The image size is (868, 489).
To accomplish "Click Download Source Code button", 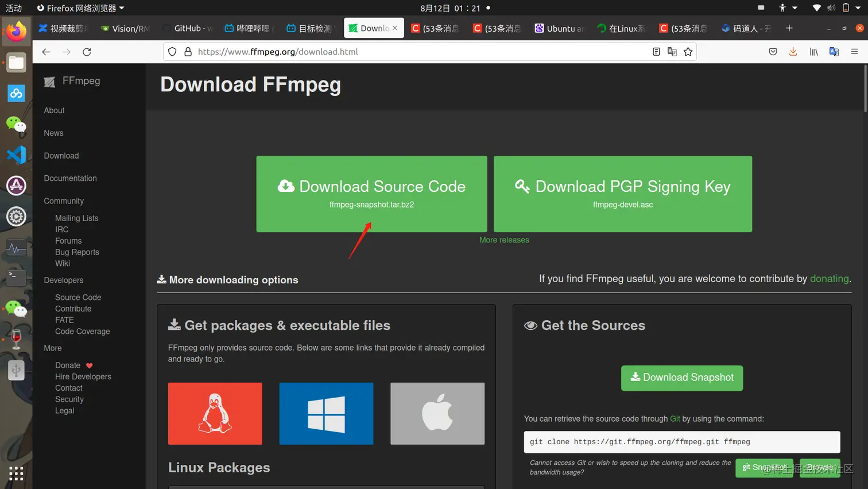I will (371, 194).
